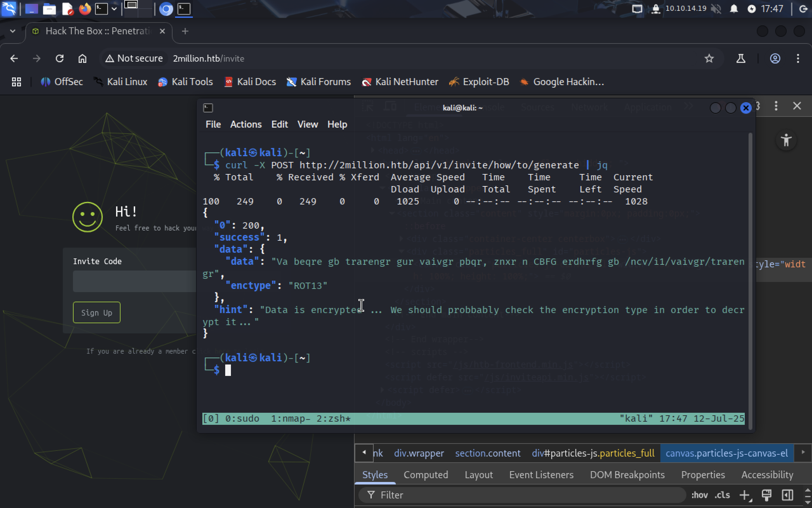Open the file manager from the top panel
Viewport: 812px width, 508px height.
(49, 9)
